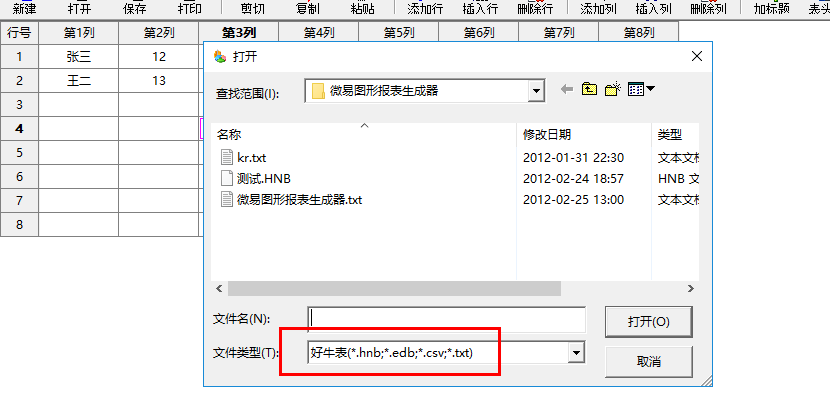Open the view options dropdown arrow
Image resolution: width=830 pixels, height=404 pixels.
pyautogui.click(x=650, y=89)
